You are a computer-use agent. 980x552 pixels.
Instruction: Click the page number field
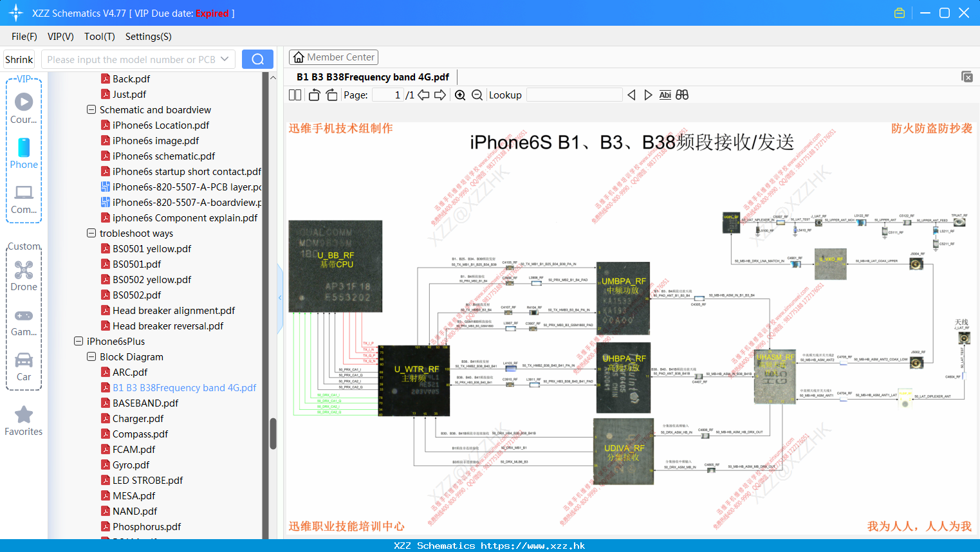[388, 95]
